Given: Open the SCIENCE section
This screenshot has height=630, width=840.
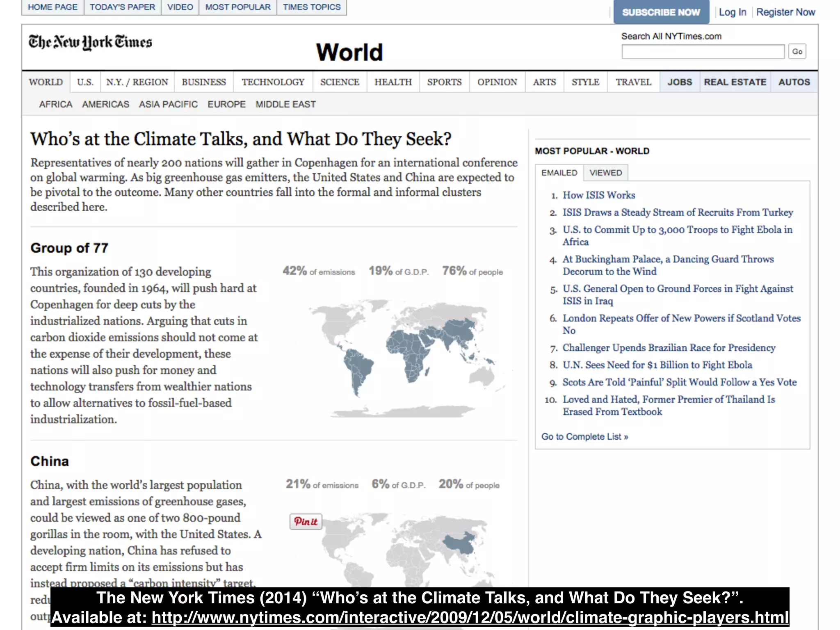Looking at the screenshot, I should pos(340,82).
